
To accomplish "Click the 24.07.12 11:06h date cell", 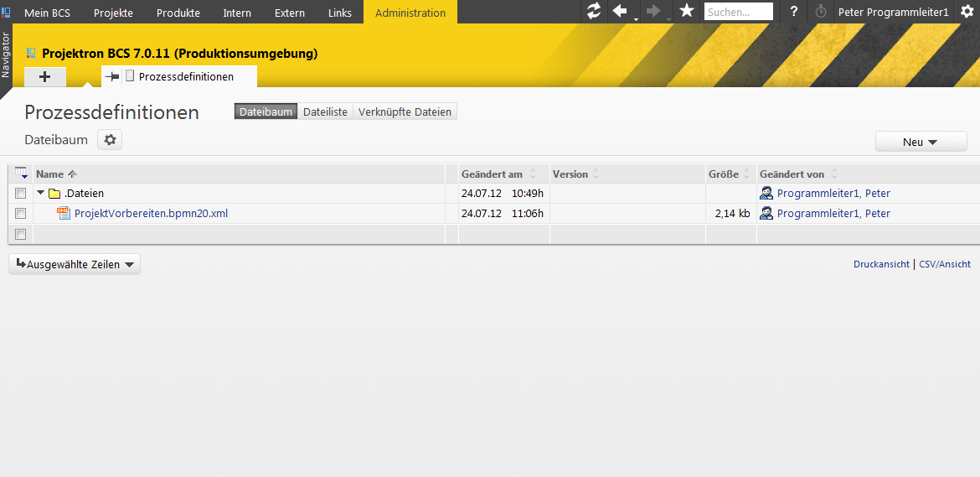I will (503, 213).
